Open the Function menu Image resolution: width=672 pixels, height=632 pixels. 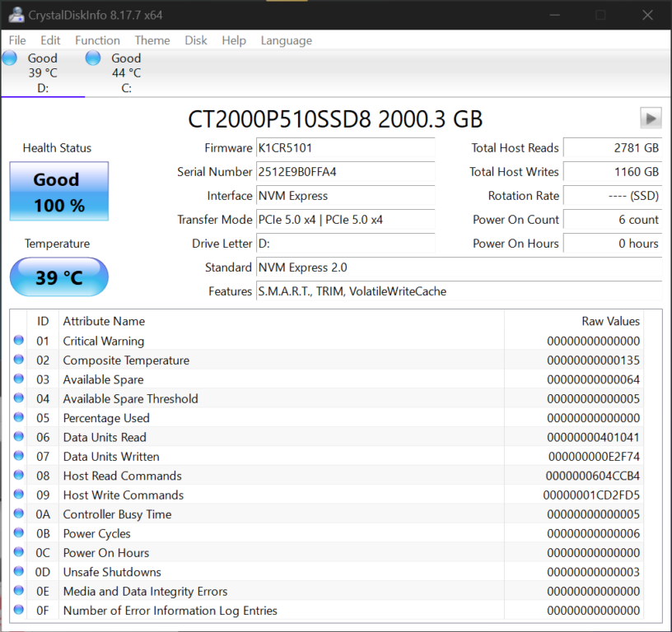click(97, 39)
